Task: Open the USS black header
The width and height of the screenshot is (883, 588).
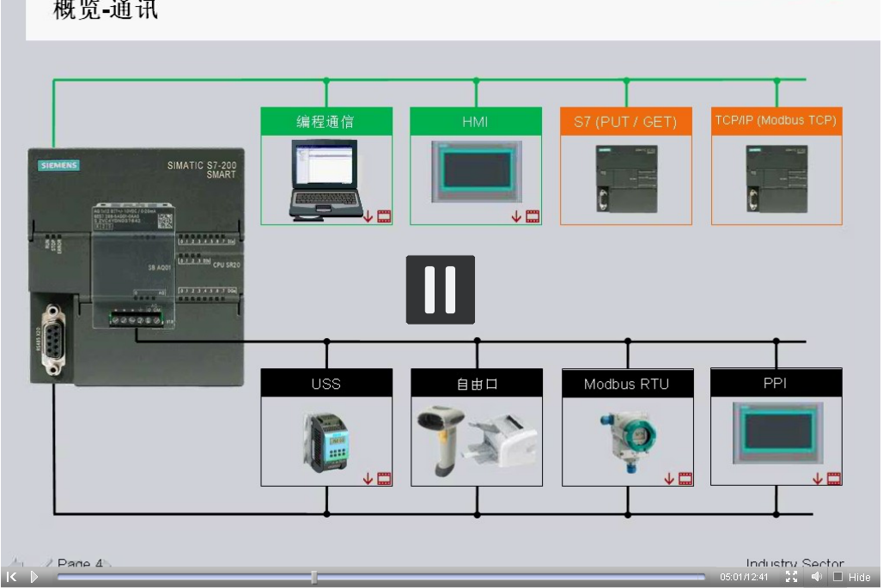Action: pyautogui.click(x=326, y=383)
